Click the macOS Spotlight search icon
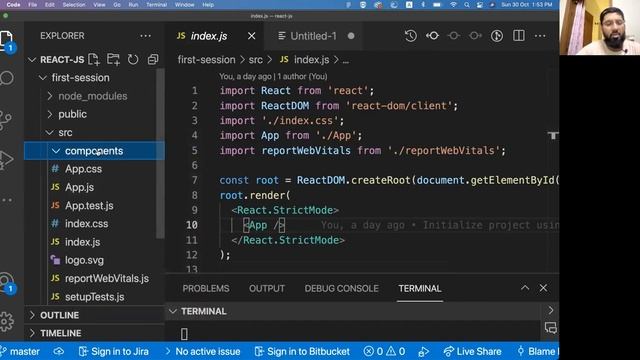 pyautogui.click(x=466, y=4)
